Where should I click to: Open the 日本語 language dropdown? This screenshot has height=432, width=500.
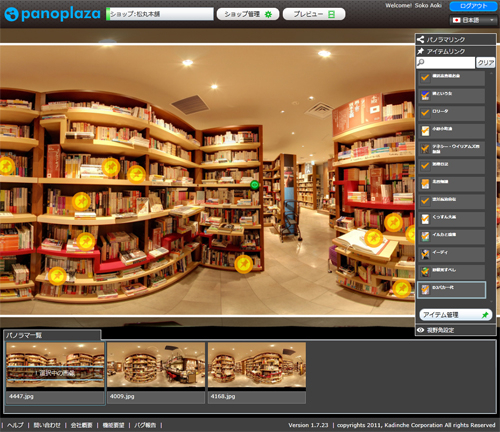[x=473, y=20]
